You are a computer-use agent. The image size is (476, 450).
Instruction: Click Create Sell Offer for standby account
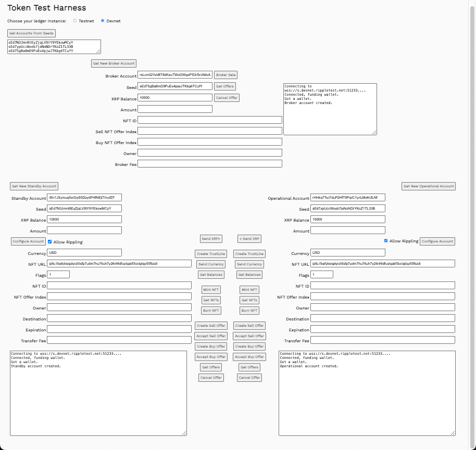pos(210,326)
